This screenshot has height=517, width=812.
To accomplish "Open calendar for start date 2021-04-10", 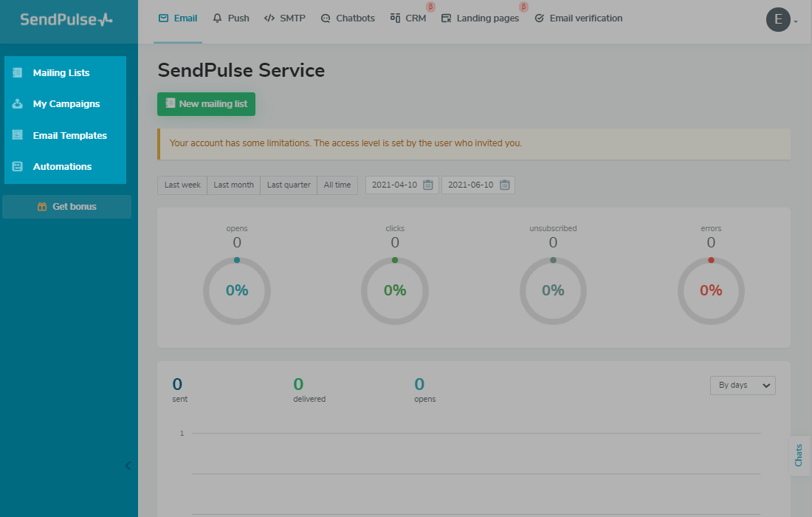I will (x=427, y=185).
